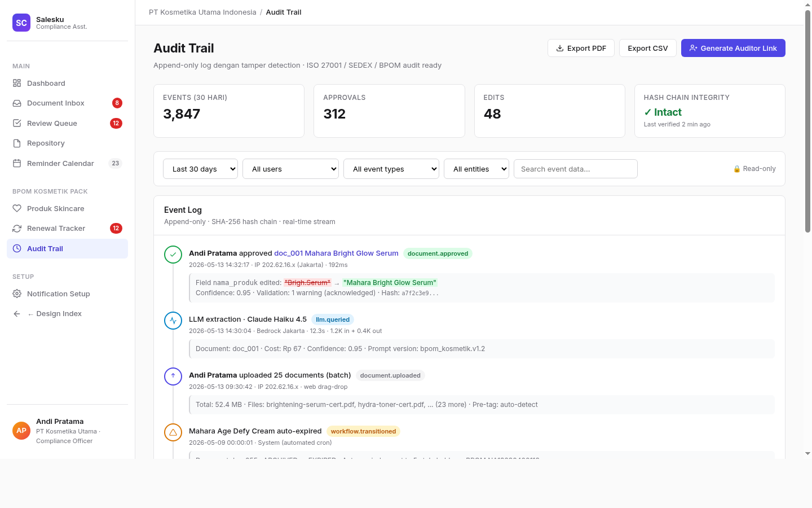Click the SC Salesku logo icon
Image resolution: width=812 pixels, height=508 pixels.
(21, 23)
